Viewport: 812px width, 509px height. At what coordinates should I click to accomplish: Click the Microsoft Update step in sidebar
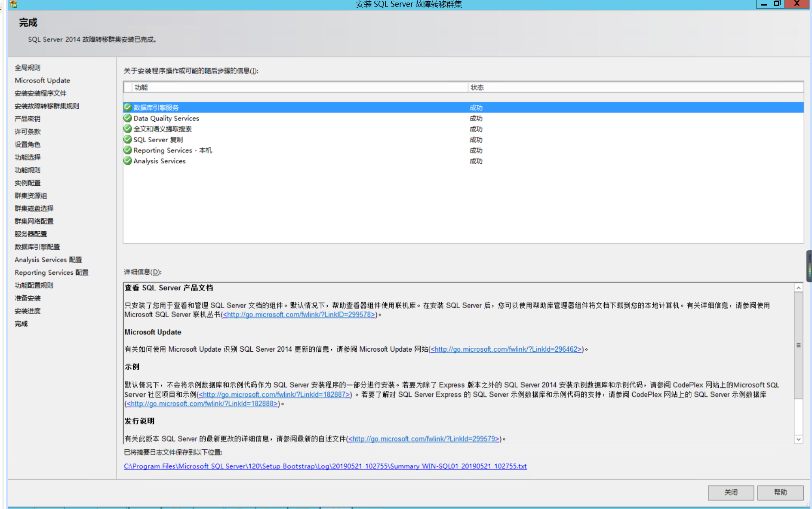(42, 80)
